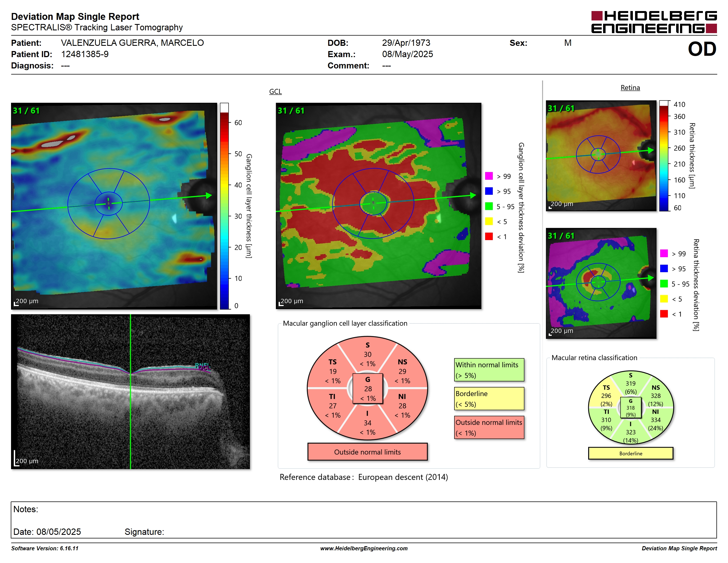This screenshot has width=728, height=563.
Task: Click the Within normal limits legend box
Action: pos(489,370)
